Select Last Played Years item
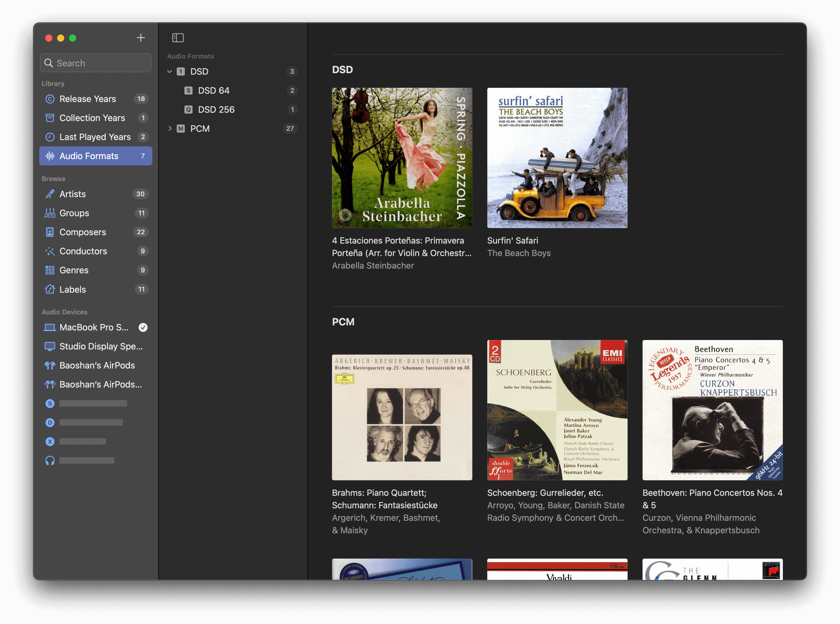The width and height of the screenshot is (840, 624). coord(95,137)
